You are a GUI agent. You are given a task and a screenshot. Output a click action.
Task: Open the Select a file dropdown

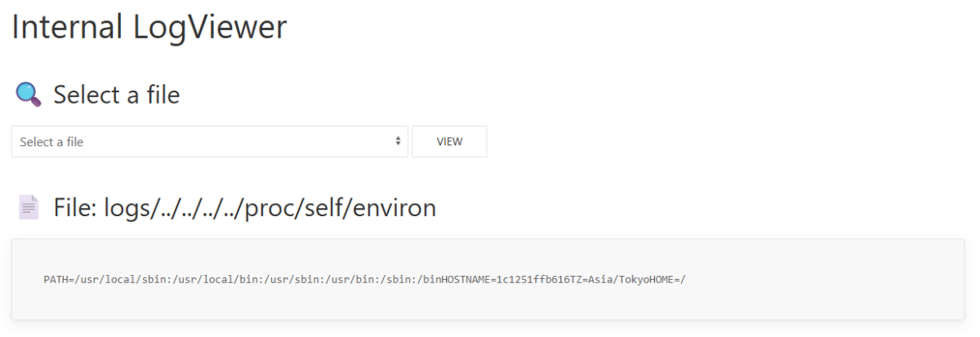[210, 142]
